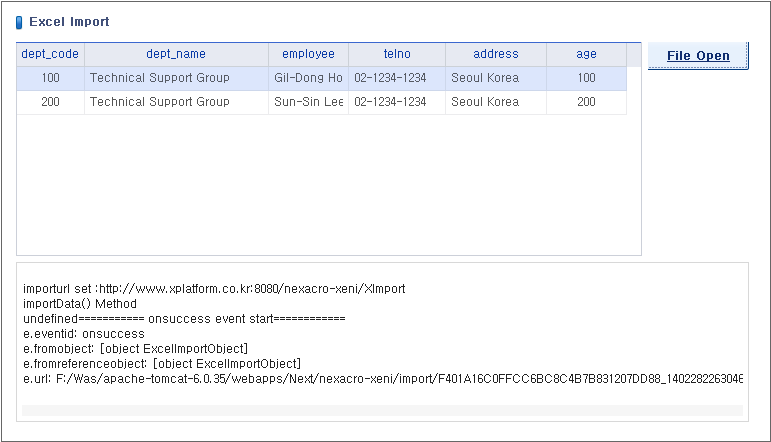
Task: Select the dept_code 100 cell
Action: (x=50, y=78)
